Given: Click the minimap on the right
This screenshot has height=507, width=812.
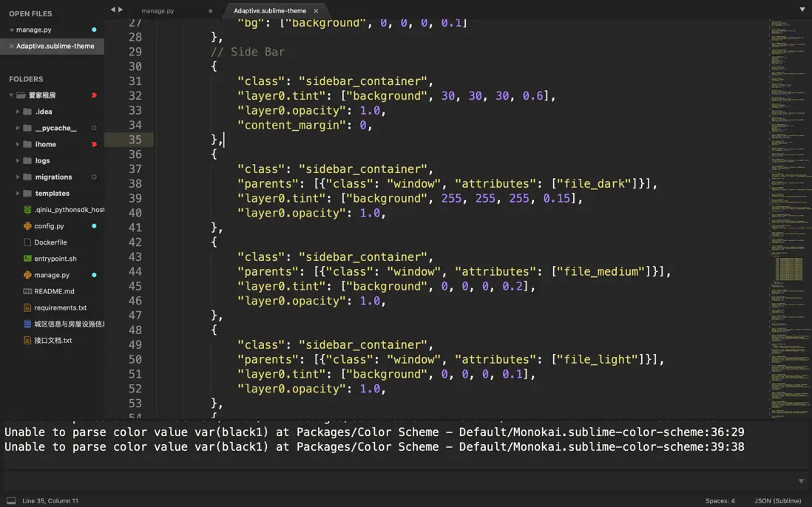Looking at the screenshot, I should (790, 217).
